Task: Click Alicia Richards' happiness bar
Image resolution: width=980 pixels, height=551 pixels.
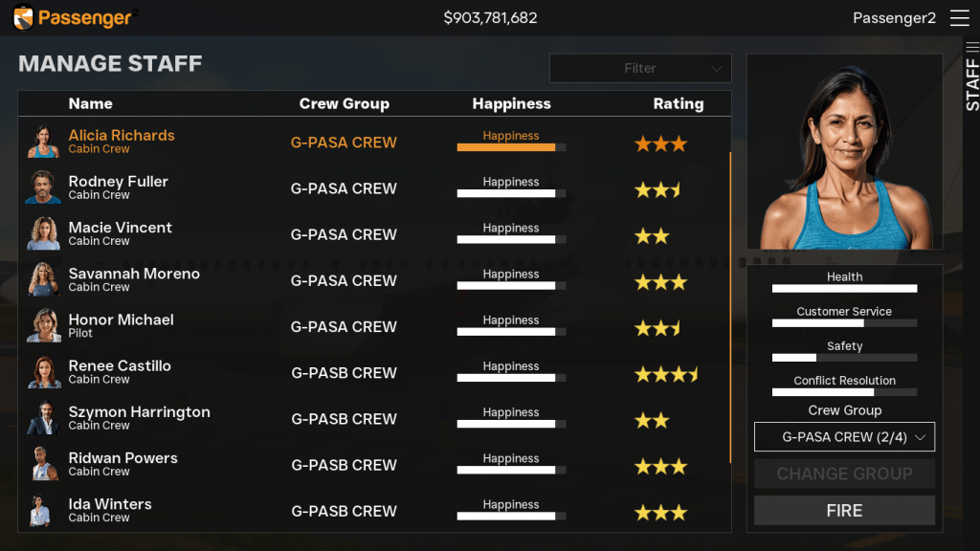Action: pyautogui.click(x=511, y=147)
